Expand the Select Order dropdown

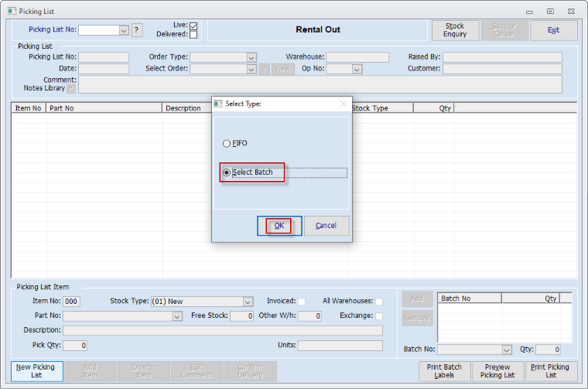tap(251, 70)
